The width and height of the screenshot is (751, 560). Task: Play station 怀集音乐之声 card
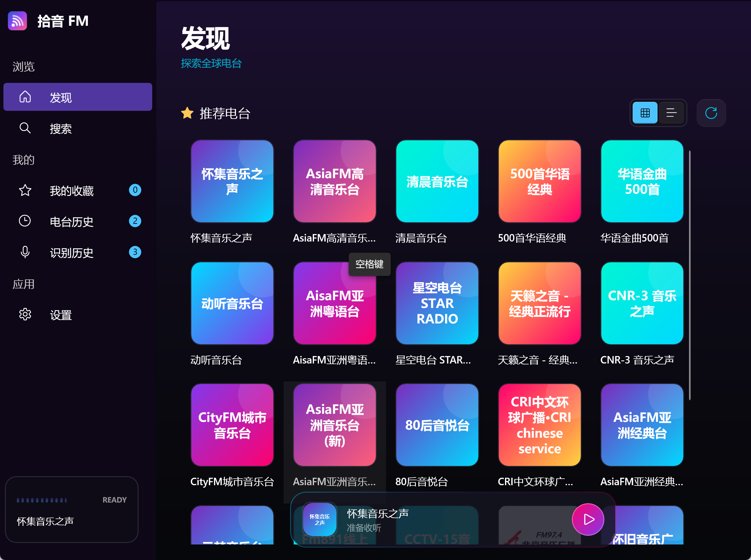coord(232,181)
